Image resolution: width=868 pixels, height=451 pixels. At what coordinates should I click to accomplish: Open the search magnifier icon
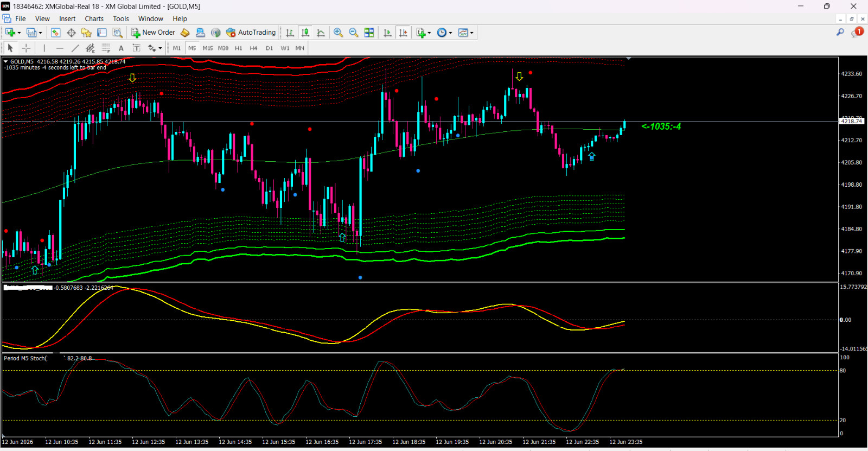(x=840, y=33)
